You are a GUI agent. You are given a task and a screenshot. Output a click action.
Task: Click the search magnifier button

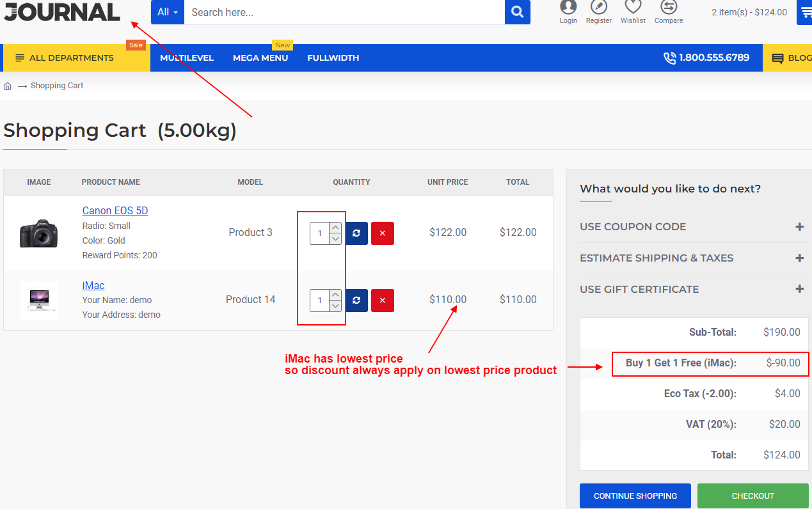pyautogui.click(x=517, y=12)
